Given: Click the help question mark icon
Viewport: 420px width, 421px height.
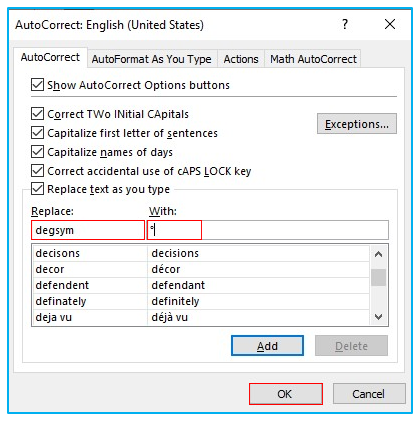Looking at the screenshot, I should pyautogui.click(x=345, y=24).
